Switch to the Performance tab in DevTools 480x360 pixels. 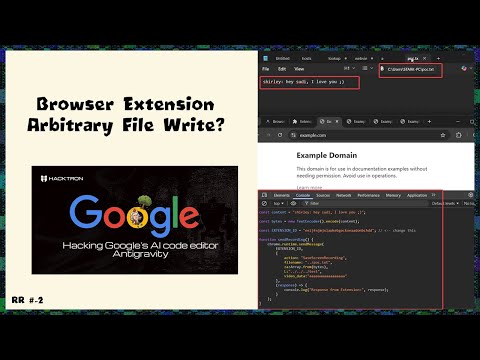368,195
